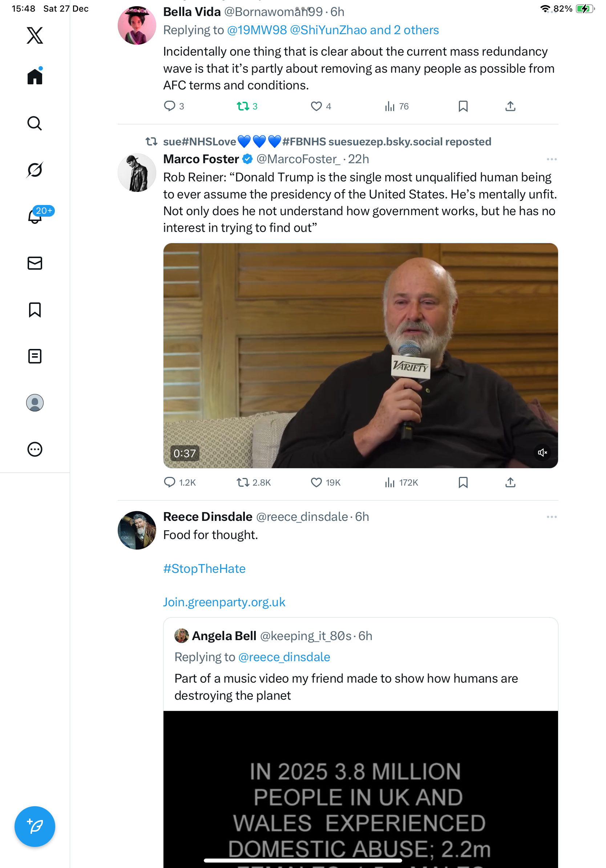Play the Rob Reiner video thumbnail

(x=360, y=355)
